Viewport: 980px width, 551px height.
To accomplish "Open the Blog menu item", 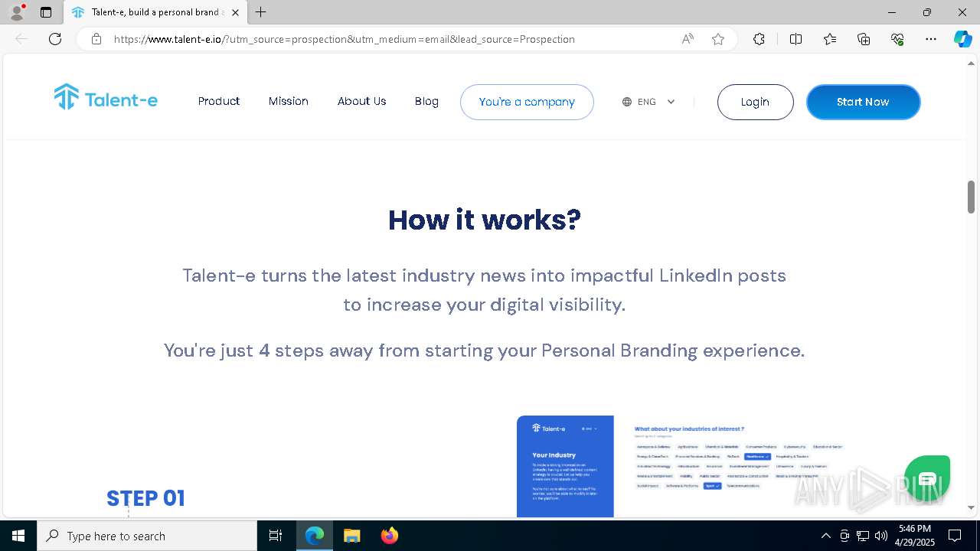I will [x=426, y=101].
